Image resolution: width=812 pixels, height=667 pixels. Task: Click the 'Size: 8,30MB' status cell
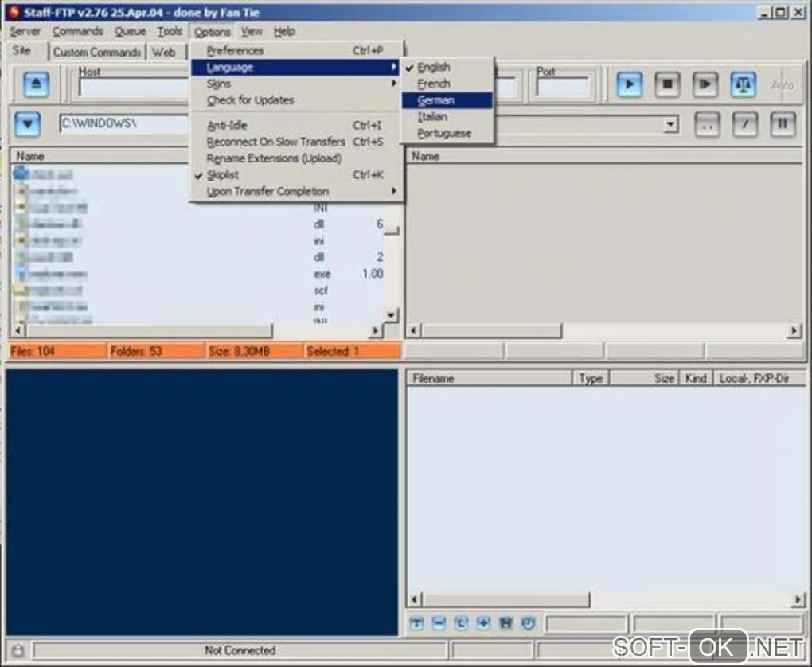pyautogui.click(x=254, y=352)
